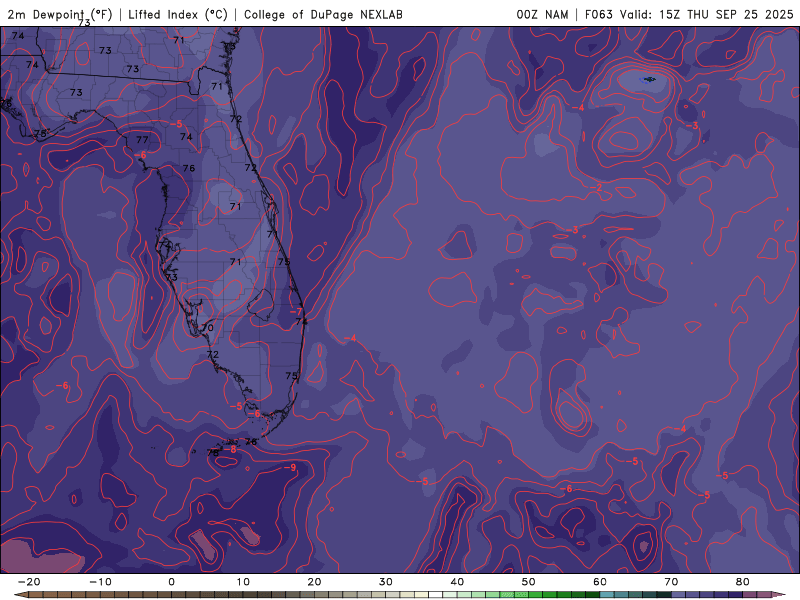800x600 pixels.
Task: Click the "77" dewpoint value on the map
Action: coord(142,139)
